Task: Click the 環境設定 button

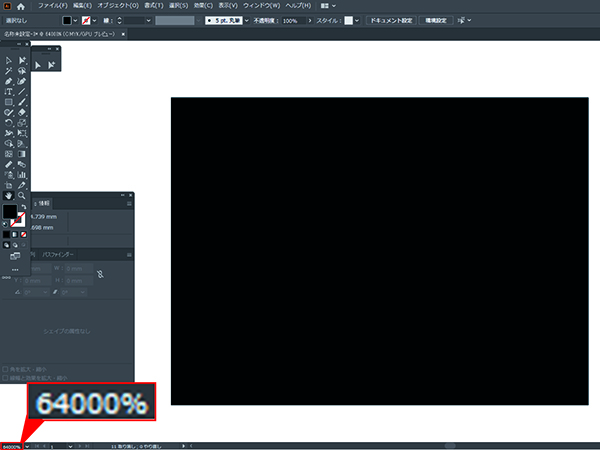Action: pos(436,21)
